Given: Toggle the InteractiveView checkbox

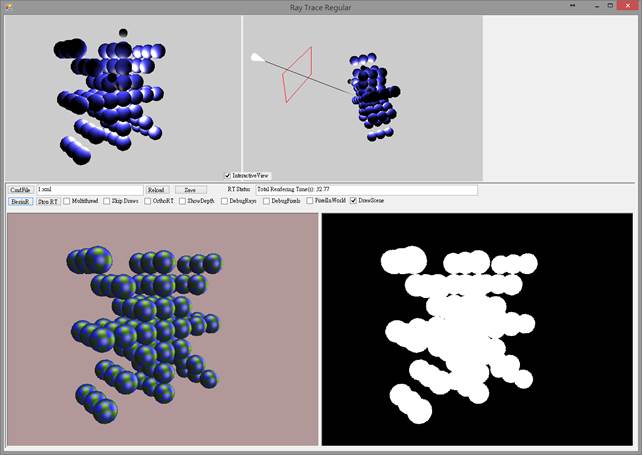Looking at the screenshot, I should coord(228,175).
